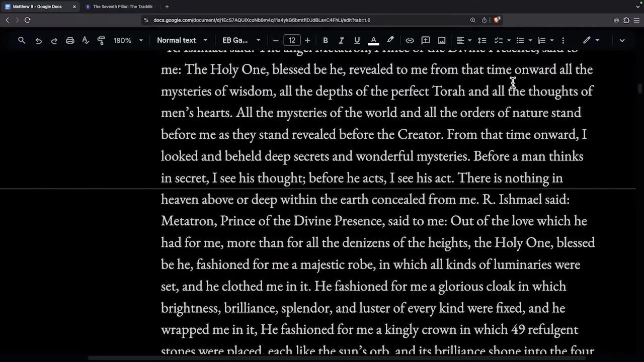The height and width of the screenshot is (362, 644).
Task: Toggle bold formatting
Action: pyautogui.click(x=326, y=40)
